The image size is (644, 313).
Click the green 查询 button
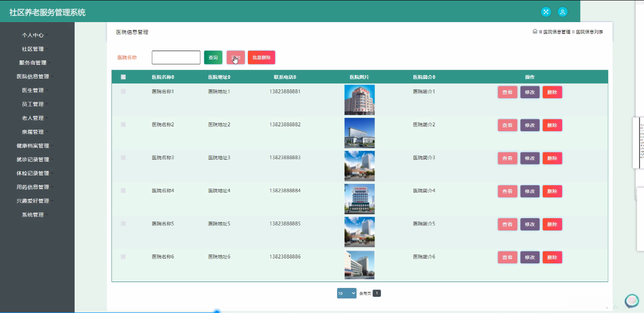213,57
